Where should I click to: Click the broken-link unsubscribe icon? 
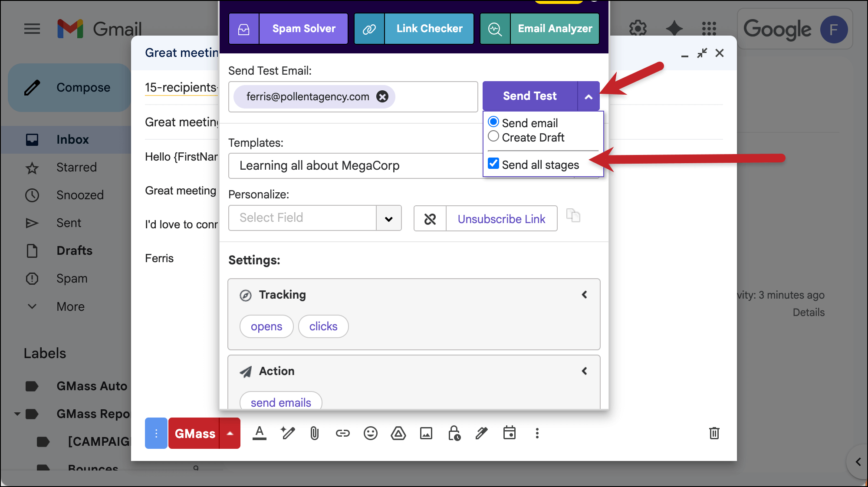(x=430, y=219)
